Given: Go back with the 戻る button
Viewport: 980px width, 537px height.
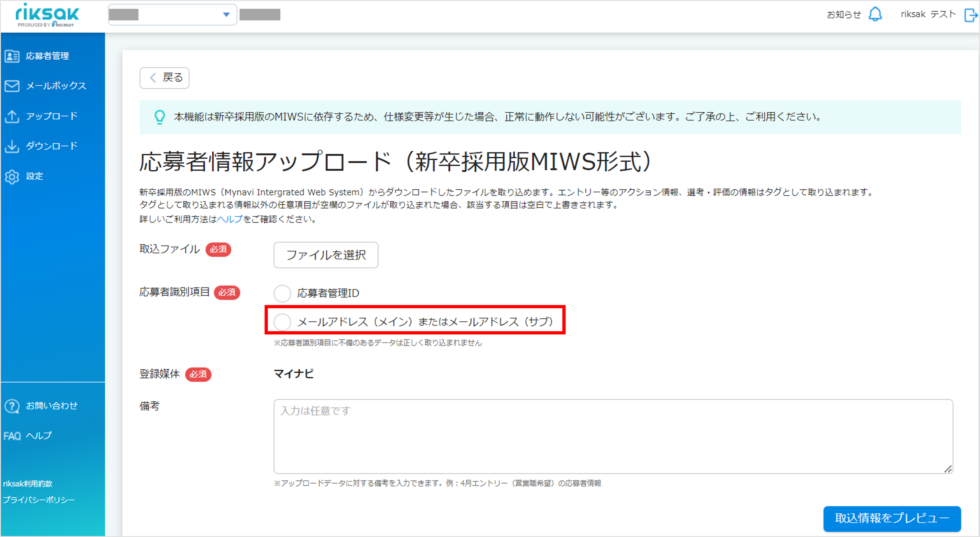Looking at the screenshot, I should (x=164, y=78).
